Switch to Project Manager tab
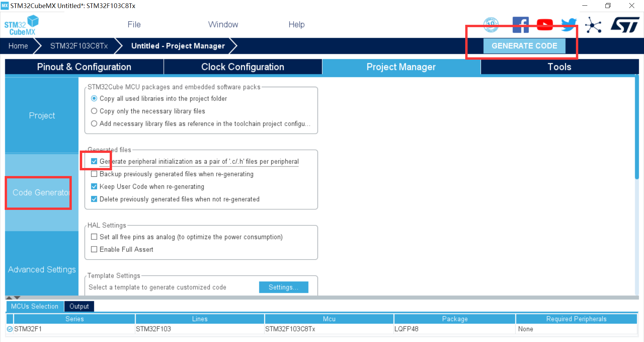 401,67
